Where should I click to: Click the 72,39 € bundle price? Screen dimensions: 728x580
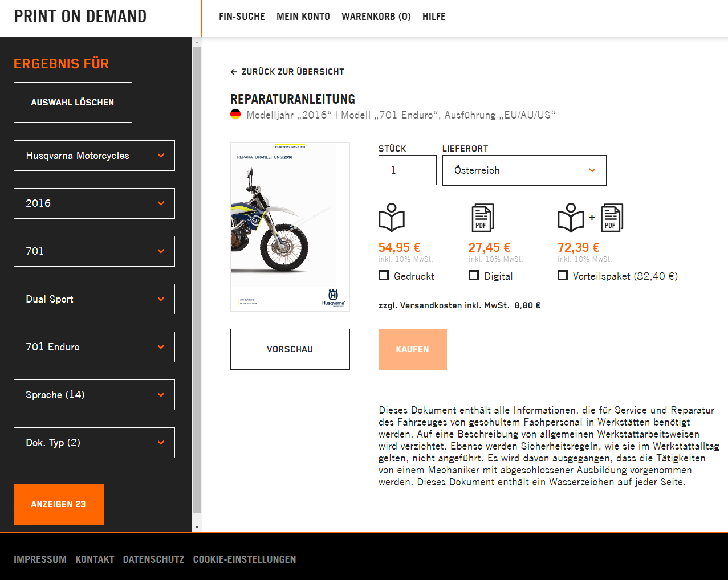coord(579,247)
